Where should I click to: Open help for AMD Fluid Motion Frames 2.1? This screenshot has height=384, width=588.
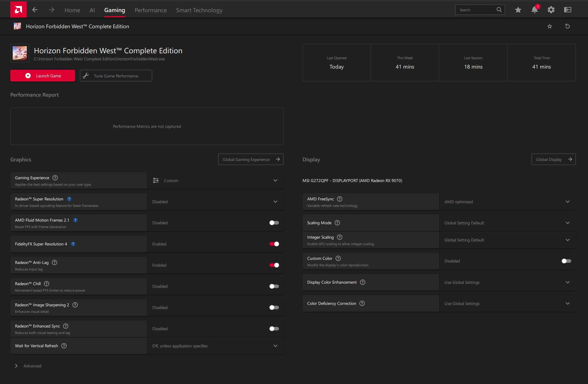pos(75,220)
